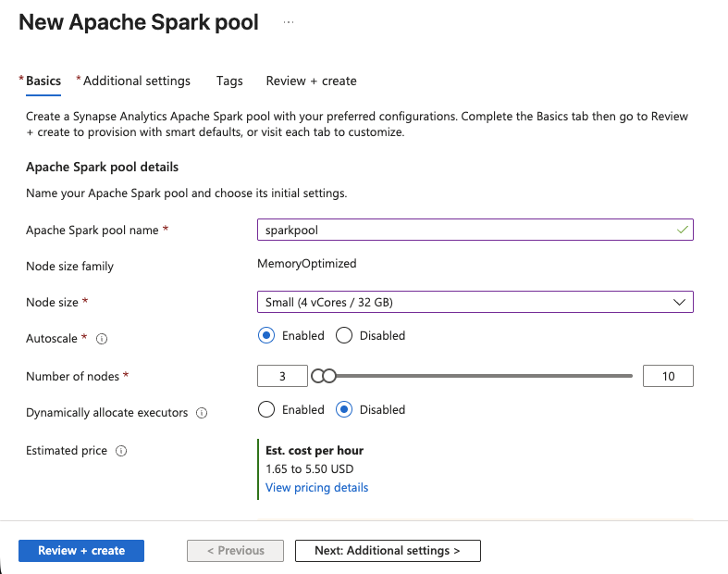Click Next: Additional settings button
This screenshot has width=728, height=574.
[388, 551]
